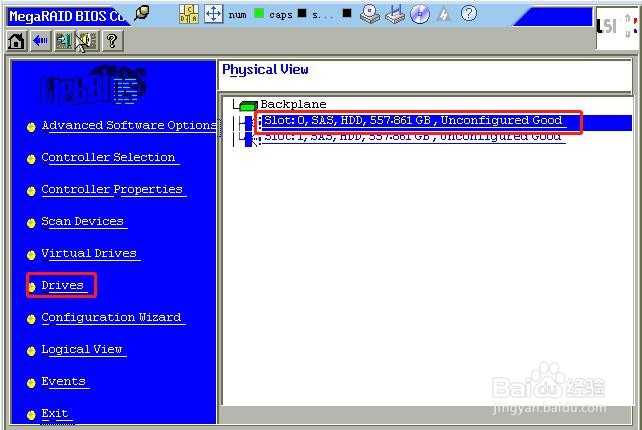Click the grayed lightning power icon
This screenshot has height=430, width=642.
pos(444,15)
